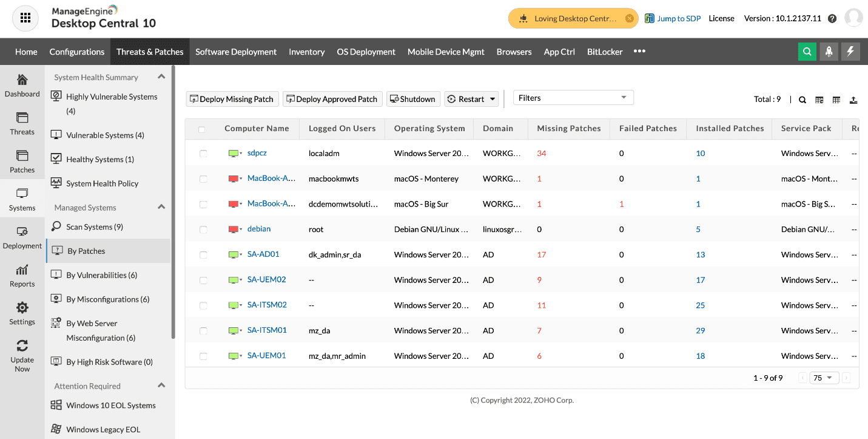Check the sdpcz row checkbox
Image resolution: width=868 pixels, height=439 pixels.
click(203, 154)
